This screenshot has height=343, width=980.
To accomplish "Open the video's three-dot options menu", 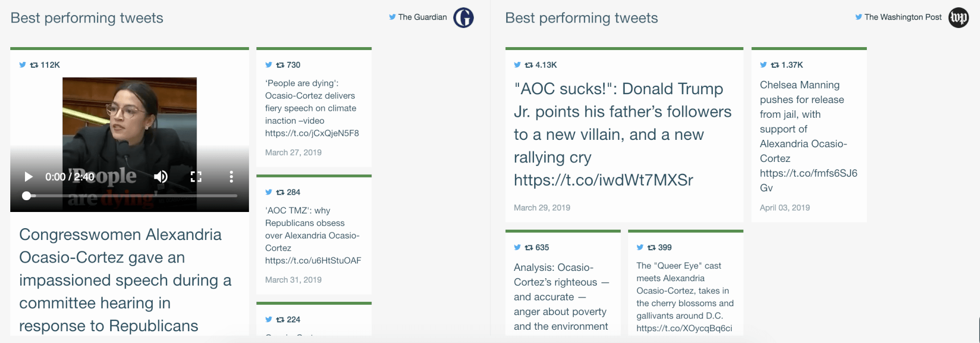I will [x=231, y=177].
